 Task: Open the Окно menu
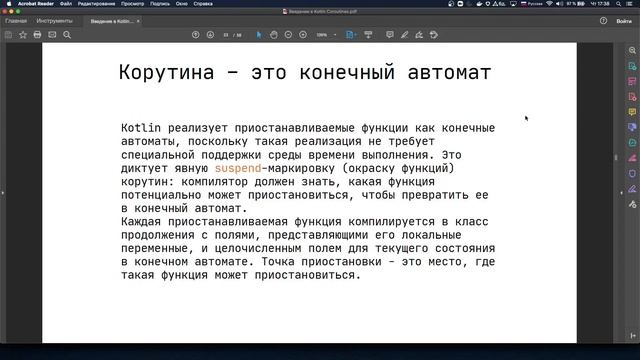pyautogui.click(x=182, y=4)
